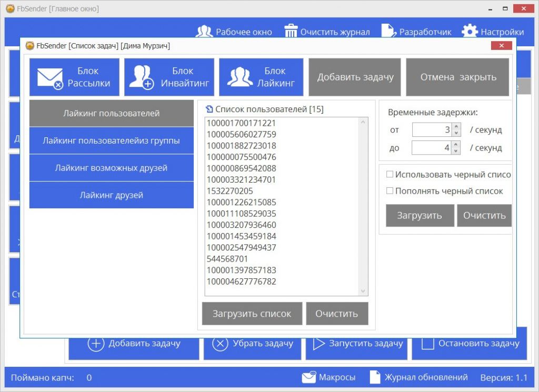Click the refresh icon beside Список пользователей
The height and width of the screenshot is (392, 539).
[209, 109]
